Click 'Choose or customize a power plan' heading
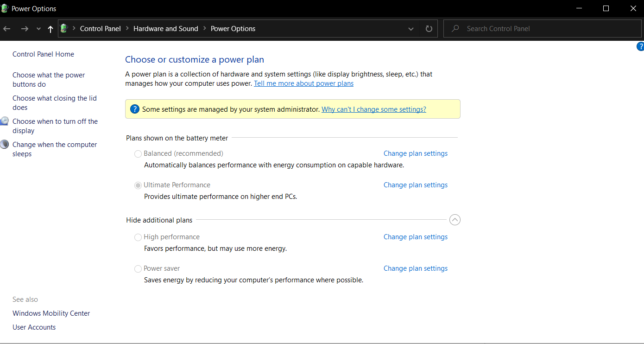The image size is (644, 344). tap(195, 59)
